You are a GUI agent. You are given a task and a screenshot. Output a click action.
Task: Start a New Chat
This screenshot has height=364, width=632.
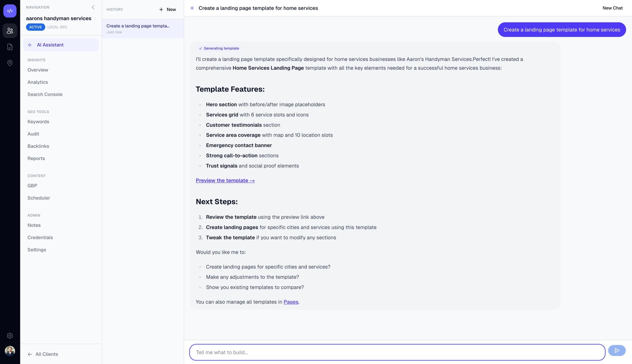coord(613,8)
